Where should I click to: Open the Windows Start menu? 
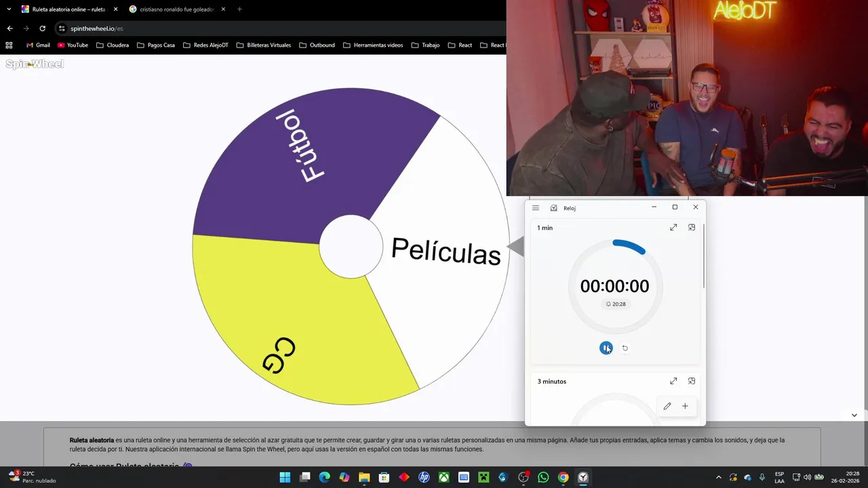(285, 477)
